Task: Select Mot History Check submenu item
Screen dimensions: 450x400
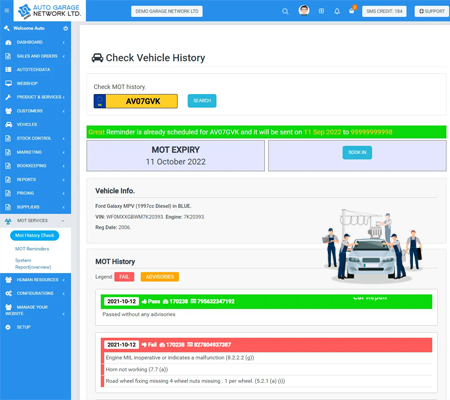Action: point(35,235)
